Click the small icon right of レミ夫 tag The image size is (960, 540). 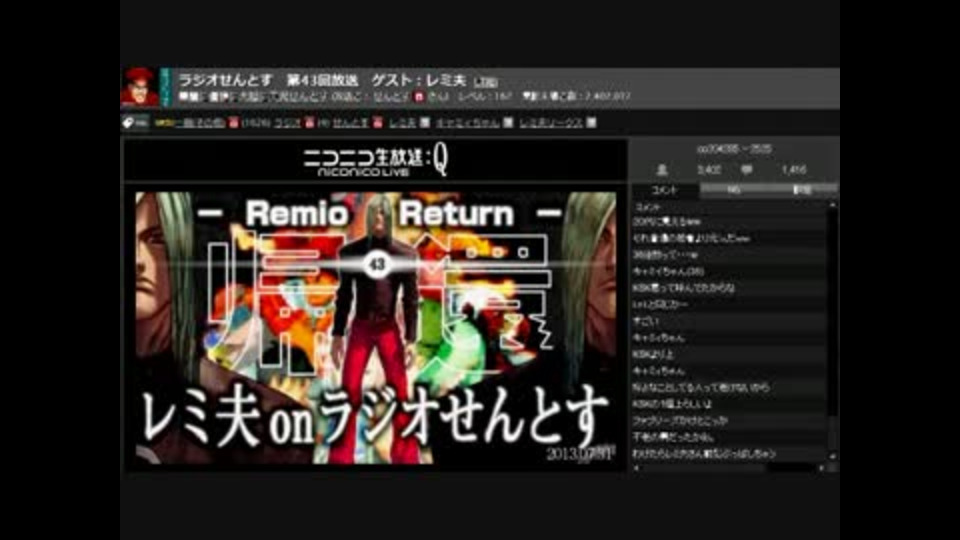click(x=425, y=122)
